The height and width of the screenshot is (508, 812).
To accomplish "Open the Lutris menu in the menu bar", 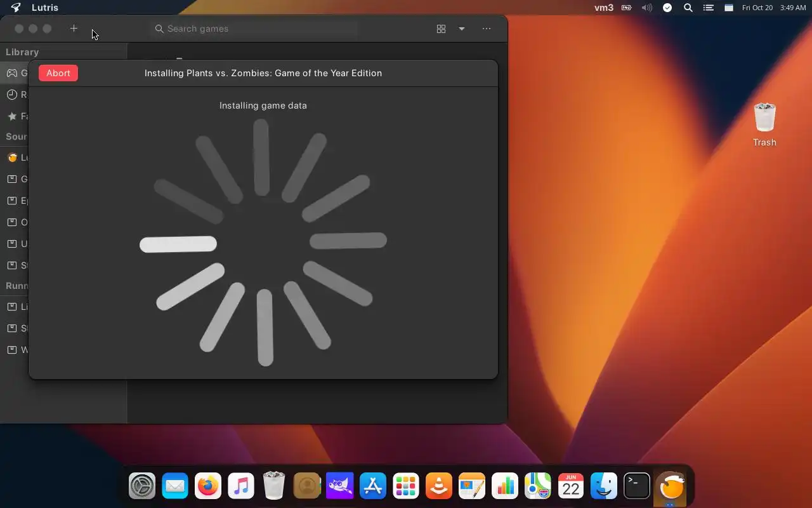I will point(45,8).
